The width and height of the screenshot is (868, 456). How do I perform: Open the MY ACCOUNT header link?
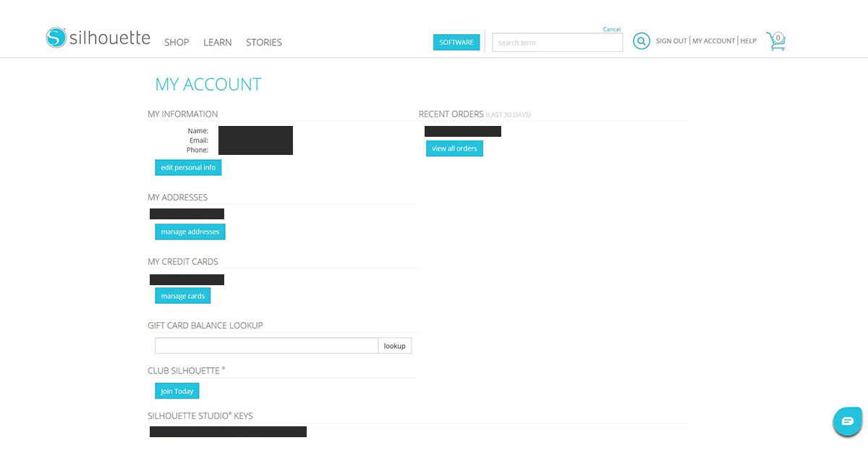click(x=713, y=41)
